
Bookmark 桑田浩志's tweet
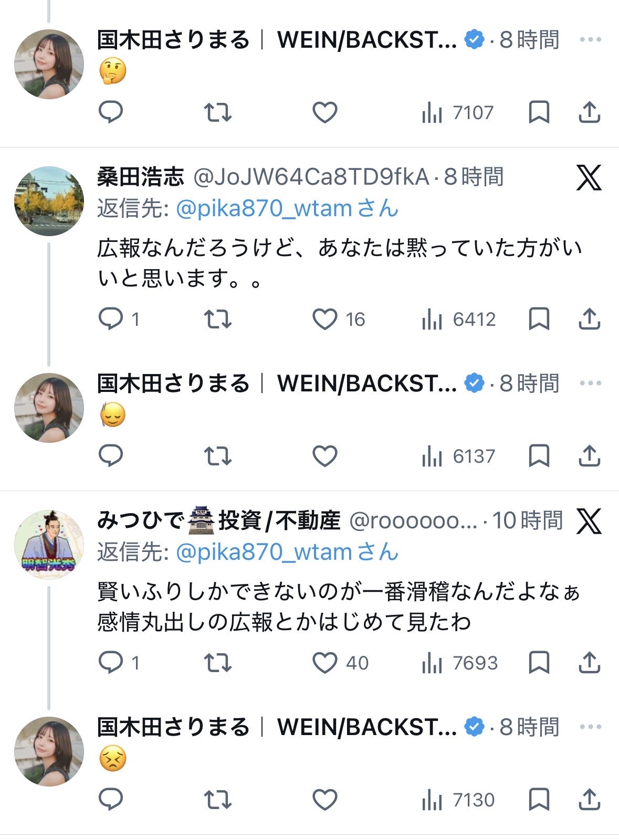click(539, 319)
